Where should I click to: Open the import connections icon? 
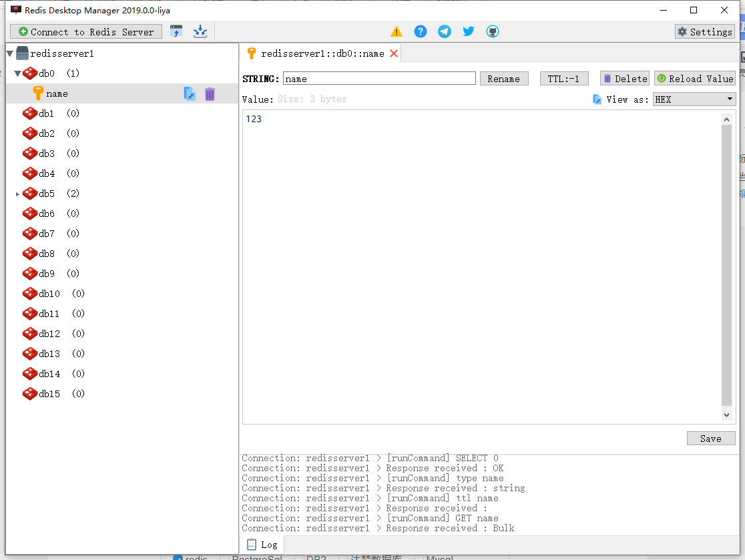click(200, 31)
